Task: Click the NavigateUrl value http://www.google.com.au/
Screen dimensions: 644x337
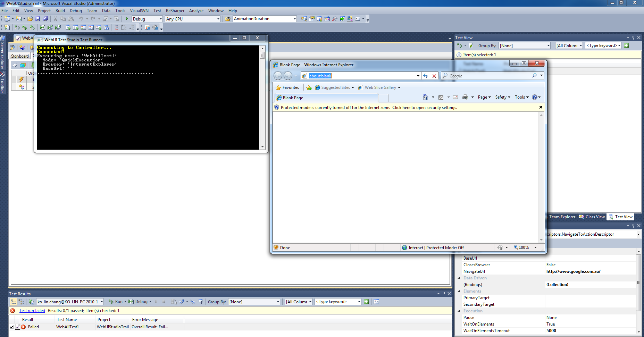Action: [573, 271]
